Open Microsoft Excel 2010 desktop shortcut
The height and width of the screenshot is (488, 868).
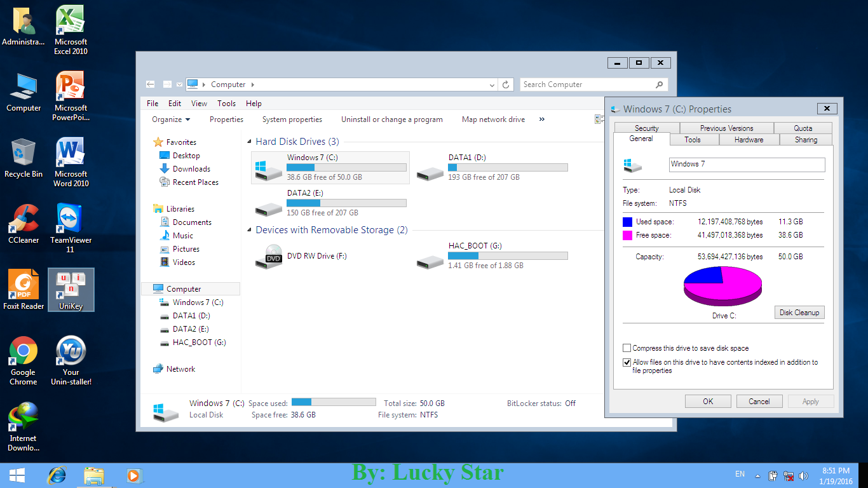[71, 30]
